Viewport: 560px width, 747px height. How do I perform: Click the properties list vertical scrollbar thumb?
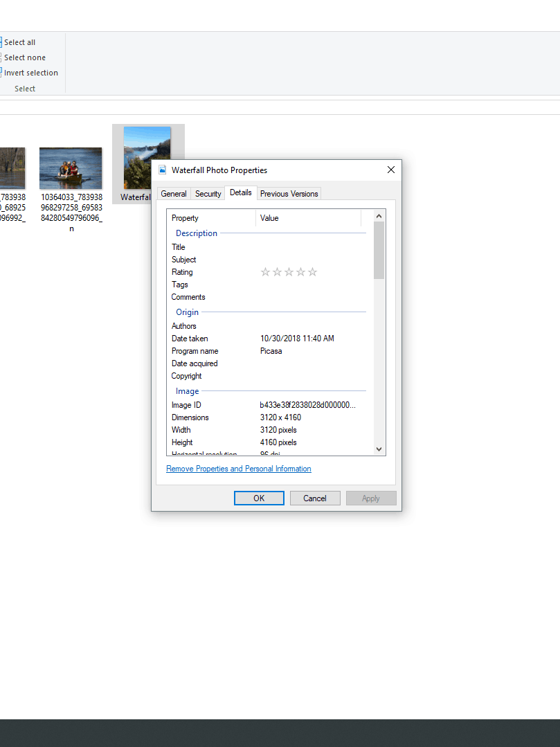pyautogui.click(x=379, y=249)
